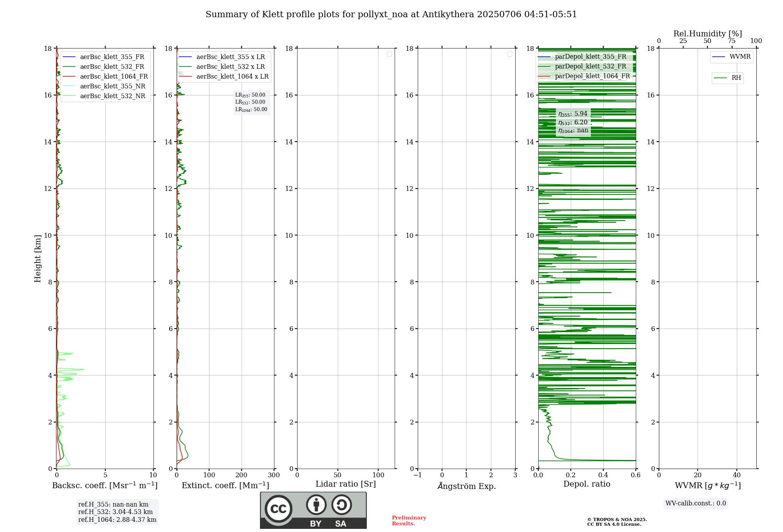The image size is (783, 532).
Task: Click the η532: 6.20 annotation
Action: tap(573, 122)
